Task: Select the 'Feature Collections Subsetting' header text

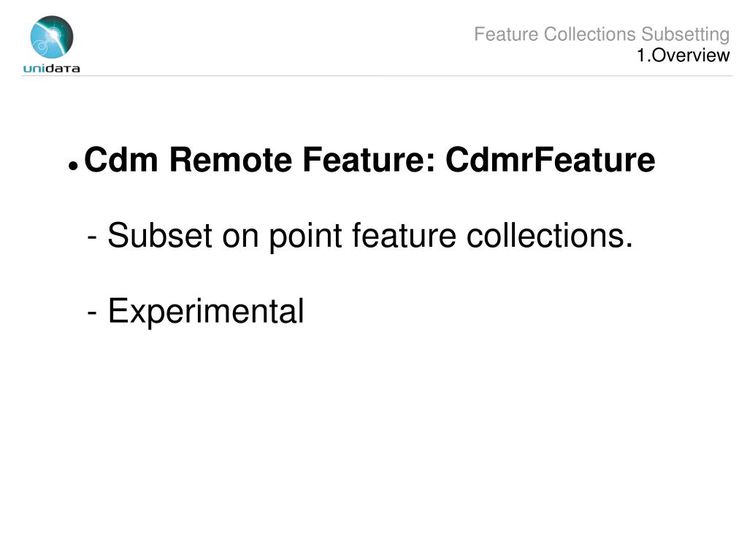Action: point(602,34)
